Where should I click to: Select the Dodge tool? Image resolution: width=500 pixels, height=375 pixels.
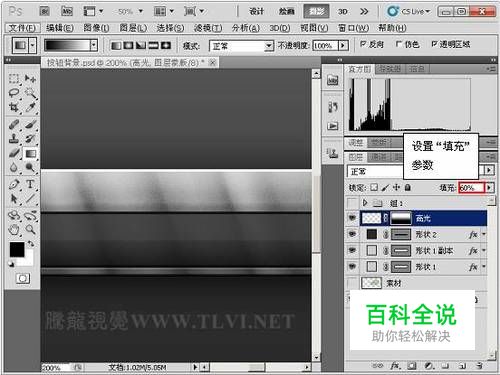point(30,167)
